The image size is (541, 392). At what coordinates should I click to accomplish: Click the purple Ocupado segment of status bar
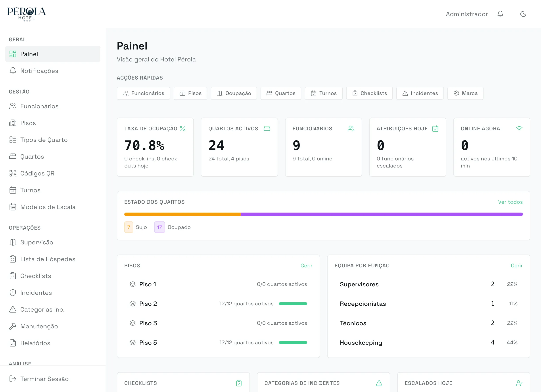[x=382, y=214]
